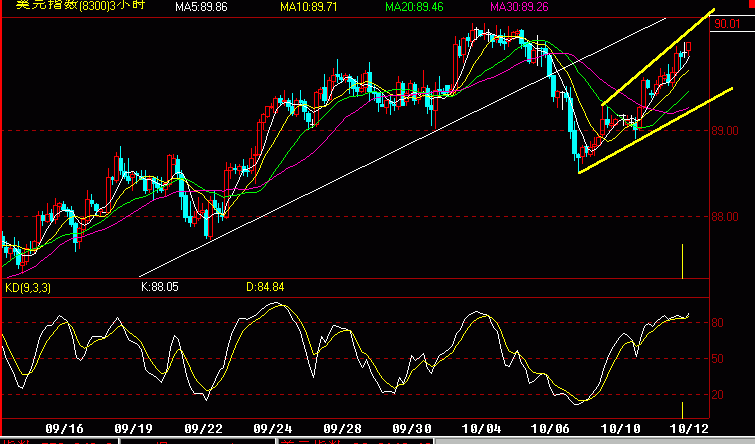Click the 10/10 date label
Screen dimensions: 755x444
[621, 429]
